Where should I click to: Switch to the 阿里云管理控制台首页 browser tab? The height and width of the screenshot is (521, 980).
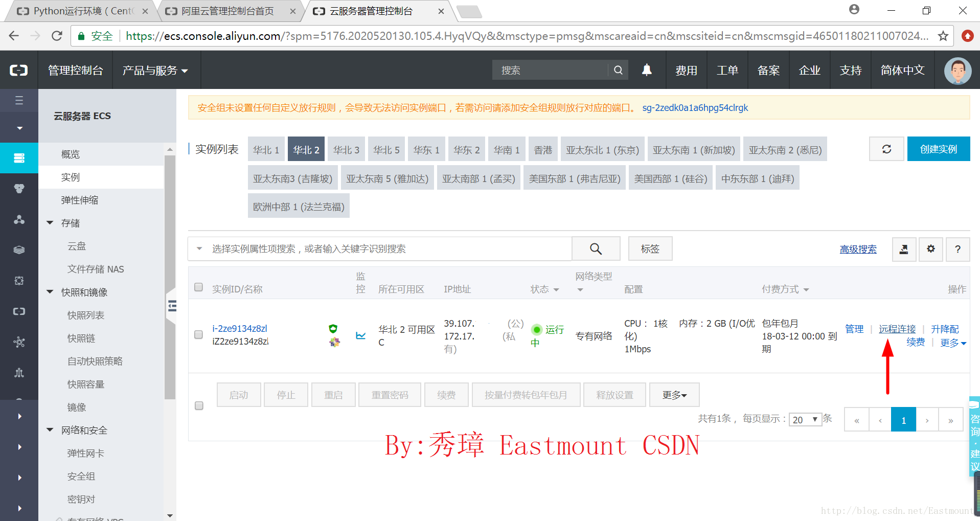227,11
